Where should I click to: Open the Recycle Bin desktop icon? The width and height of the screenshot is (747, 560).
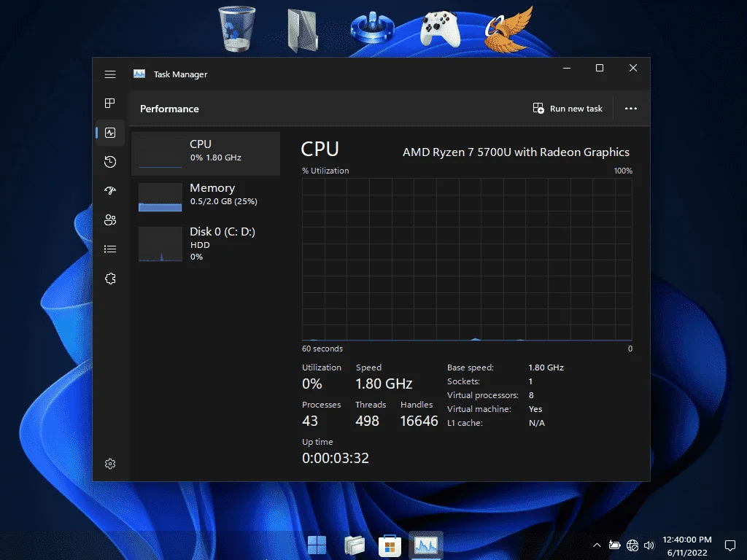coord(237,28)
